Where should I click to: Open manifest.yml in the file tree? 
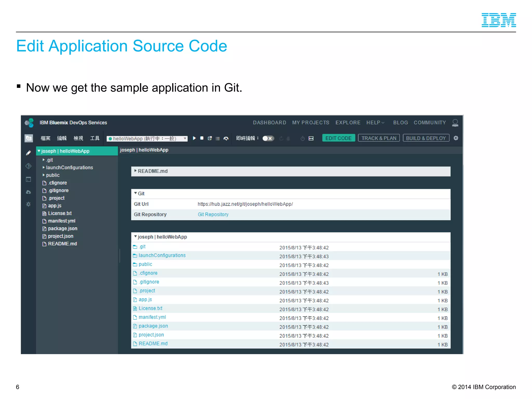coord(62,221)
